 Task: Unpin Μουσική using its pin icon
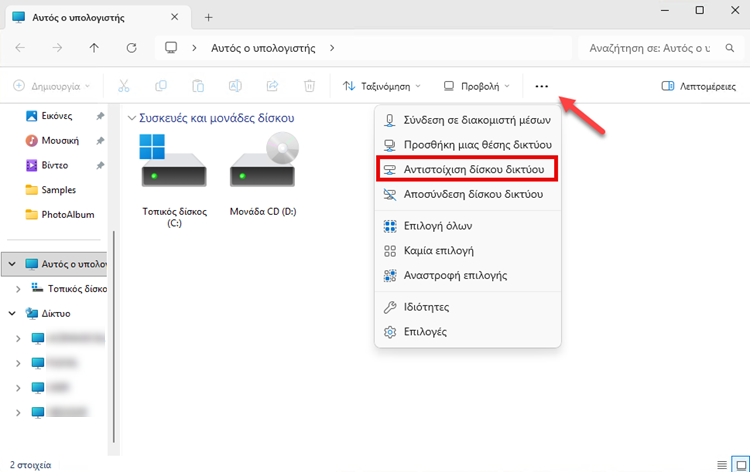click(x=100, y=141)
